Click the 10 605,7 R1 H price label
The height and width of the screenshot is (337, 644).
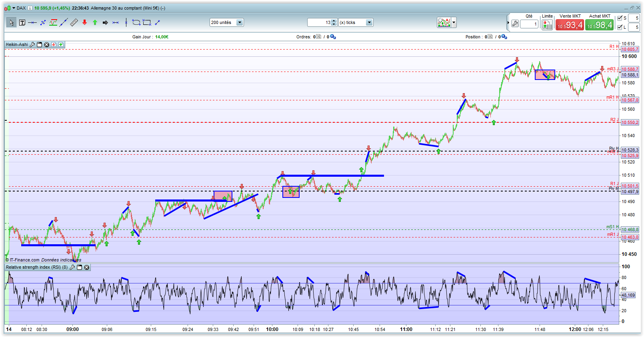point(630,50)
